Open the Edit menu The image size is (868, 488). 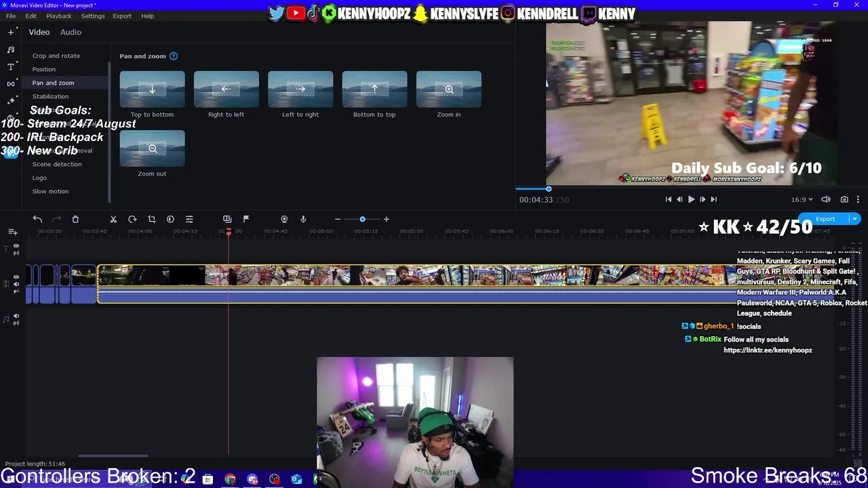(x=31, y=16)
